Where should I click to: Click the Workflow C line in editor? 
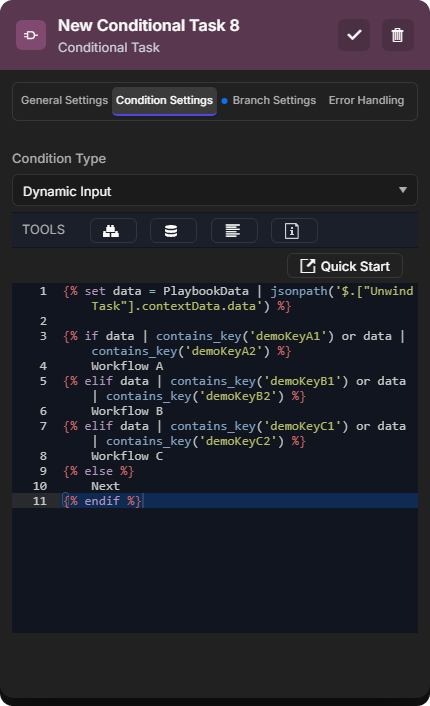127,456
